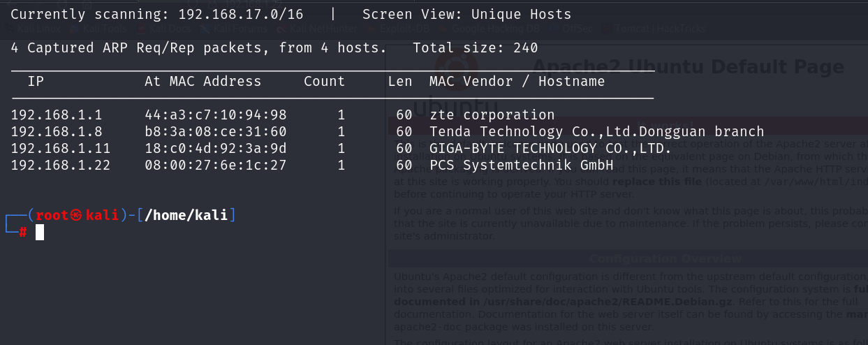This screenshot has height=345, width=868.
Task: Click the Screen View: Unique Hosts text
Action: (x=467, y=14)
